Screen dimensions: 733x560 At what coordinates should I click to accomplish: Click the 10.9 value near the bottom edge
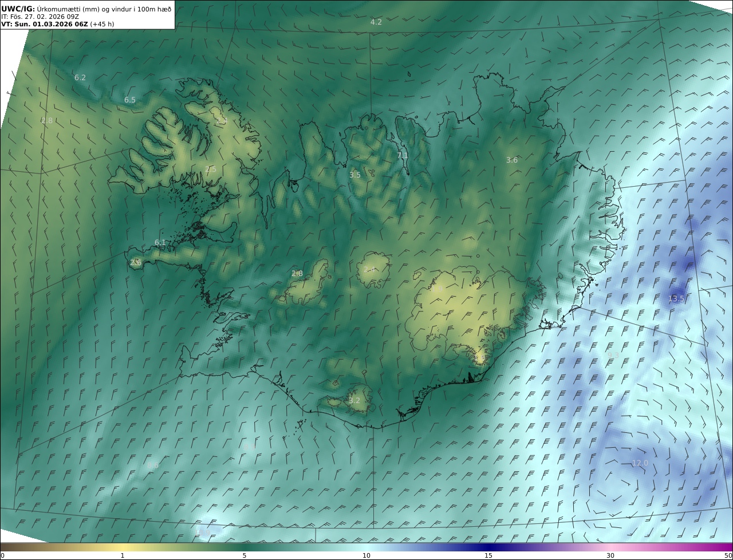pos(203,533)
